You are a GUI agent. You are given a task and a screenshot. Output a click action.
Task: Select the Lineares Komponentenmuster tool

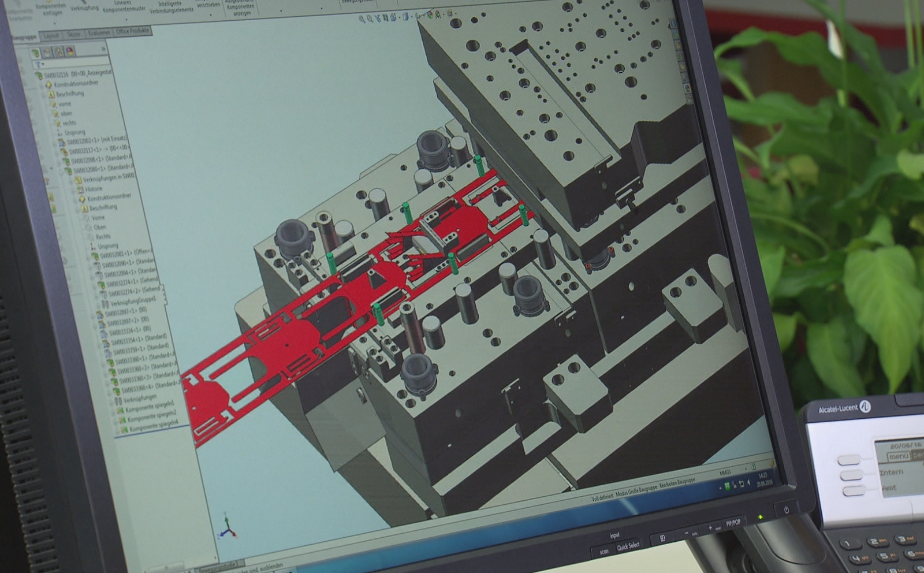tap(123, 6)
